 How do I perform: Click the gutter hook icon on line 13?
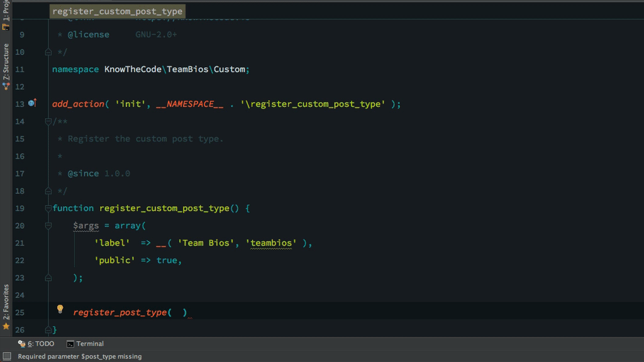point(32,103)
